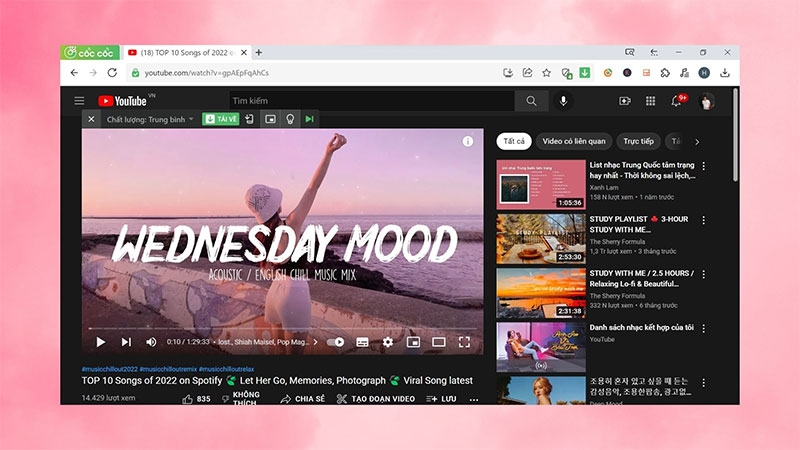Bookmark the page with the star icon

click(546, 73)
